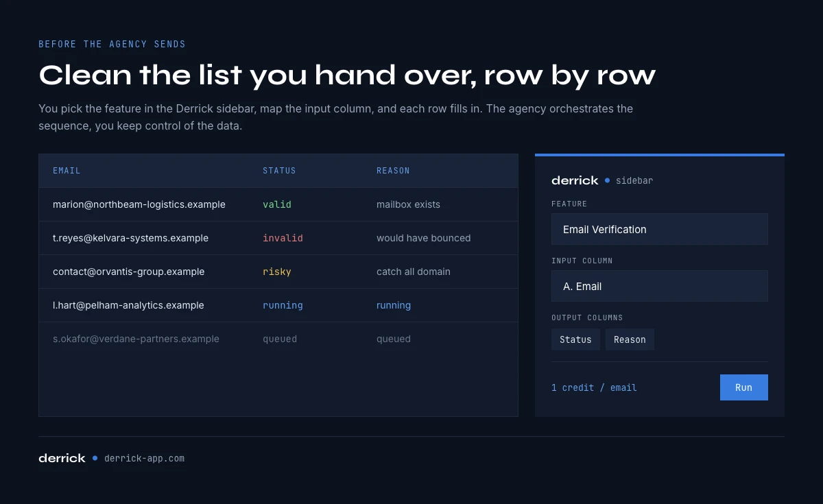Image resolution: width=823 pixels, height=504 pixels.
Task: Click the blue dot next to sidebar label
Action: 608,180
